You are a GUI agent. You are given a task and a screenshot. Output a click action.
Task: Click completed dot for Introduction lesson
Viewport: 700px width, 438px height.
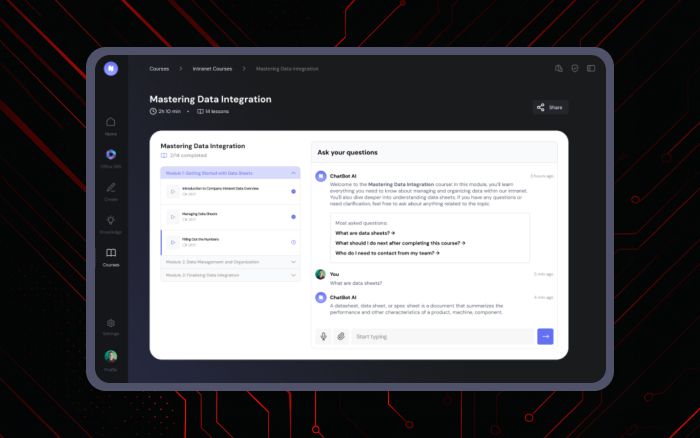pos(293,192)
